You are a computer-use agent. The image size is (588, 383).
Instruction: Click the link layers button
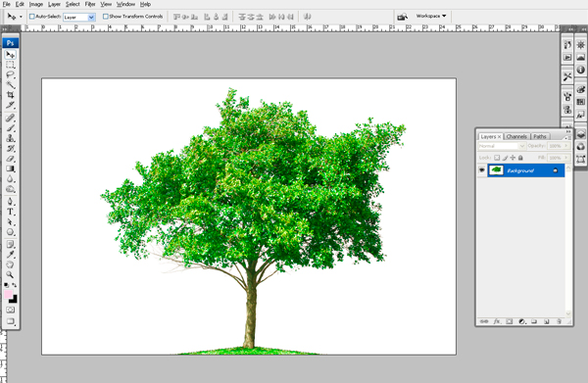[x=484, y=321]
